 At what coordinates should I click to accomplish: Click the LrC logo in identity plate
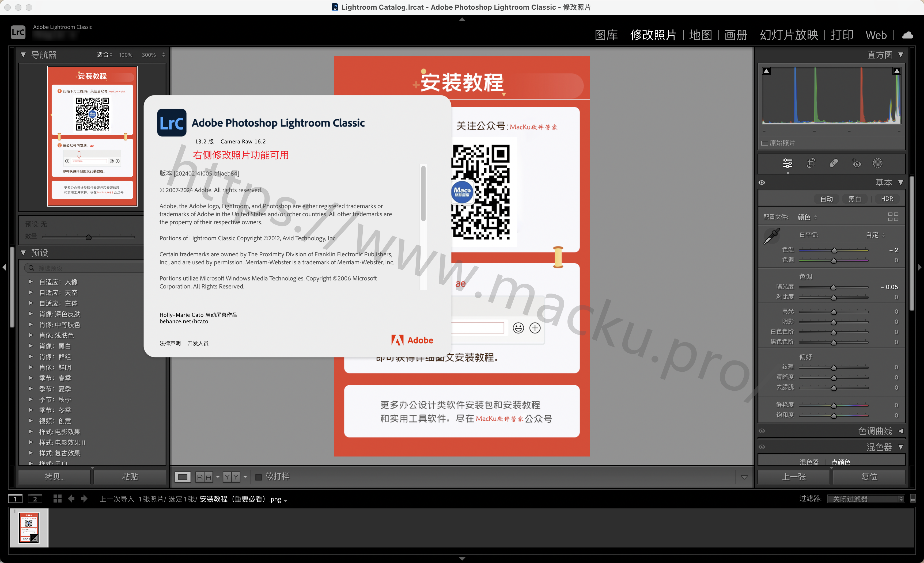pos(18,32)
